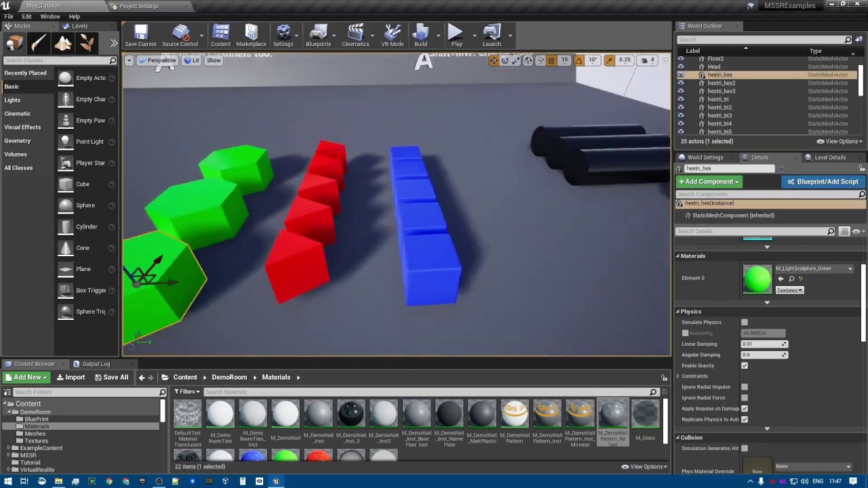Open the Textures dropdown under Element 0
868x488 pixels.
tap(789, 290)
